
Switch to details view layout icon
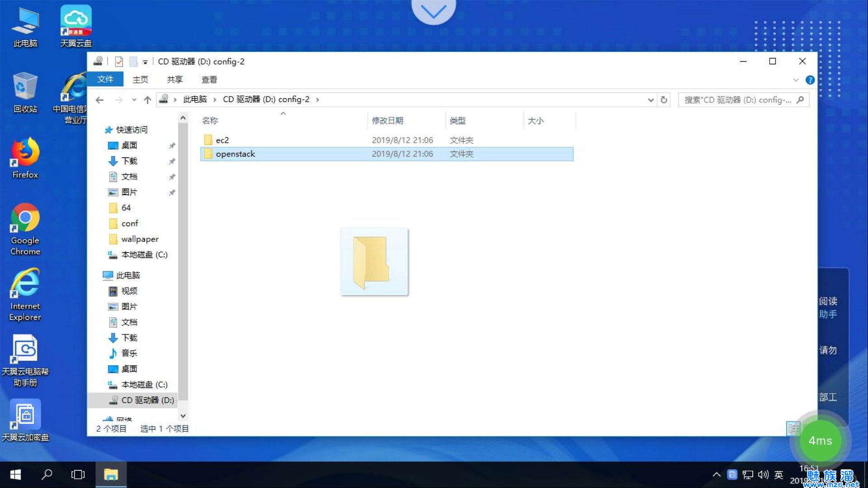coord(793,428)
